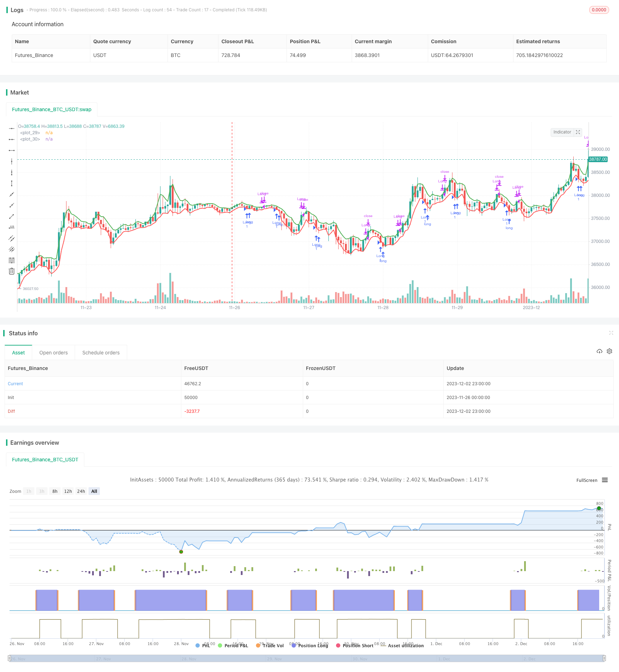The width and height of the screenshot is (619, 672).
Task: Set chart zoom to 1h
Action: click(29, 491)
